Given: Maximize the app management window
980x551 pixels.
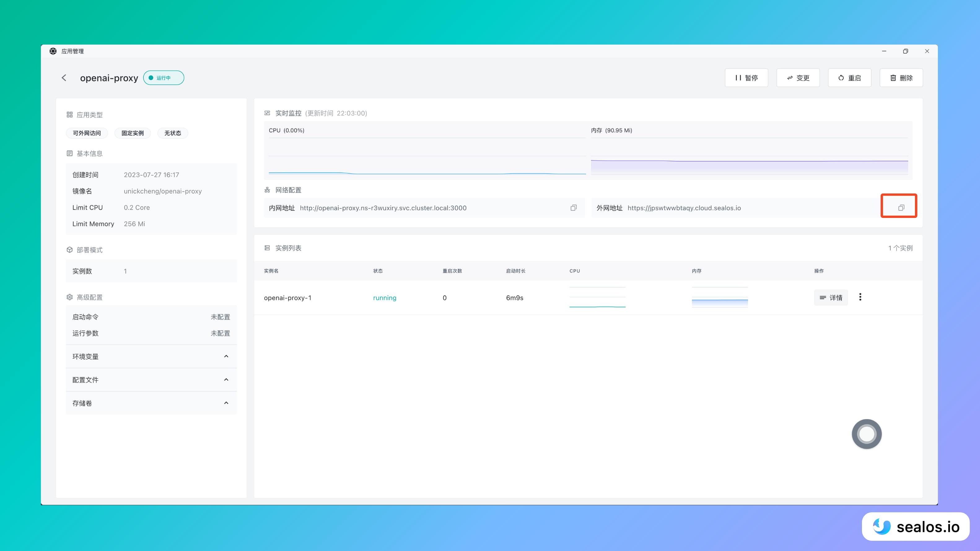Looking at the screenshot, I should pyautogui.click(x=905, y=51).
